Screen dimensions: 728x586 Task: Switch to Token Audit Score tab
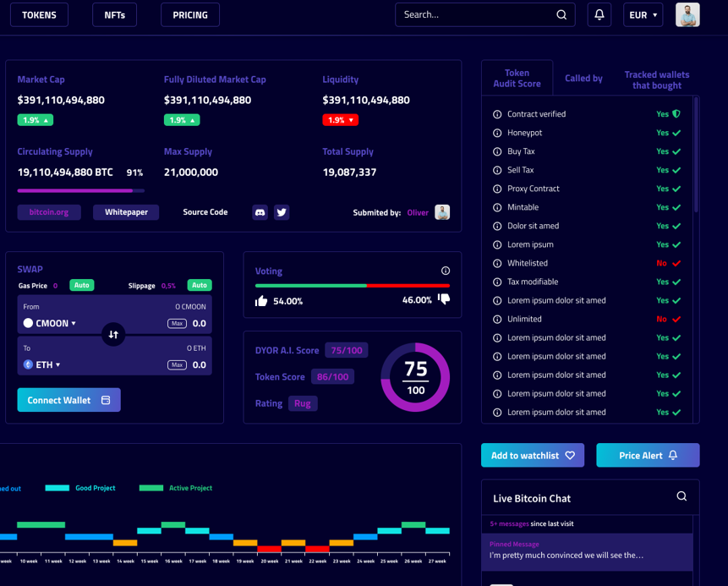click(x=517, y=78)
